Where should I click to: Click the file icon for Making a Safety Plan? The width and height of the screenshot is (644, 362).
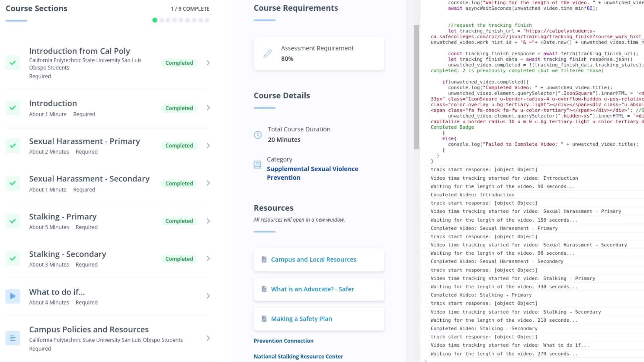click(x=264, y=319)
